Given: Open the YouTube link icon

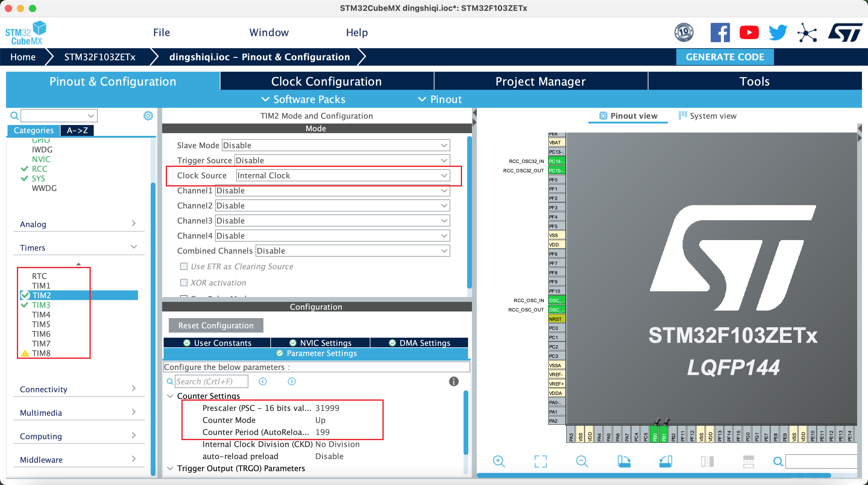Looking at the screenshot, I should pos(749,32).
